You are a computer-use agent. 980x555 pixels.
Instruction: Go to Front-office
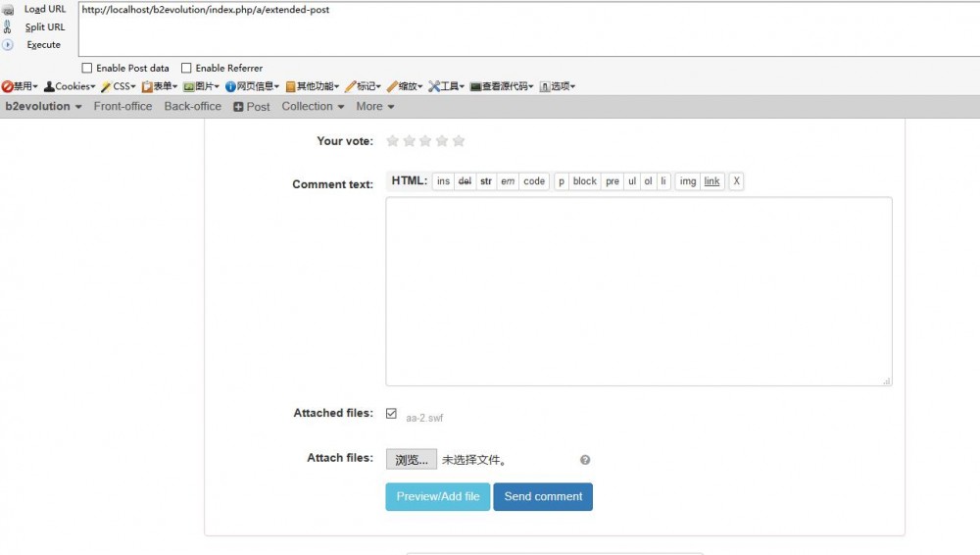click(123, 106)
